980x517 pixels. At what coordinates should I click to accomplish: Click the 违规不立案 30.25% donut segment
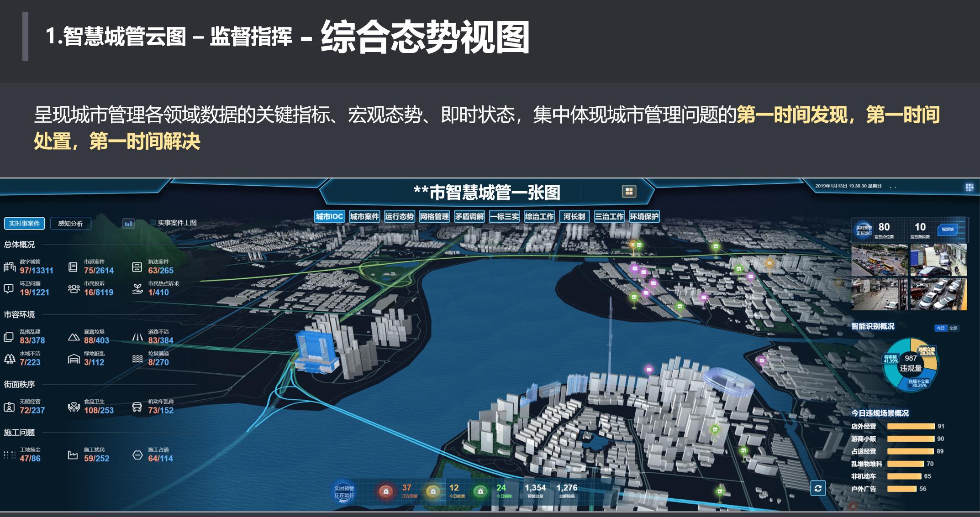click(x=918, y=382)
